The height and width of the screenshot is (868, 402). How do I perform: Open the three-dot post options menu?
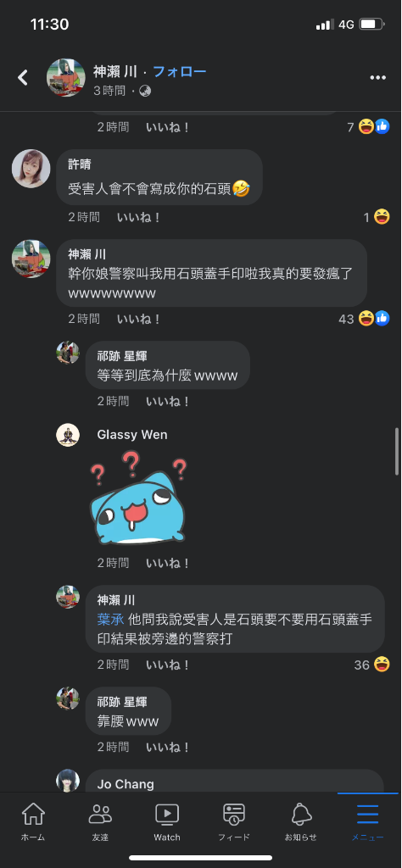click(377, 77)
